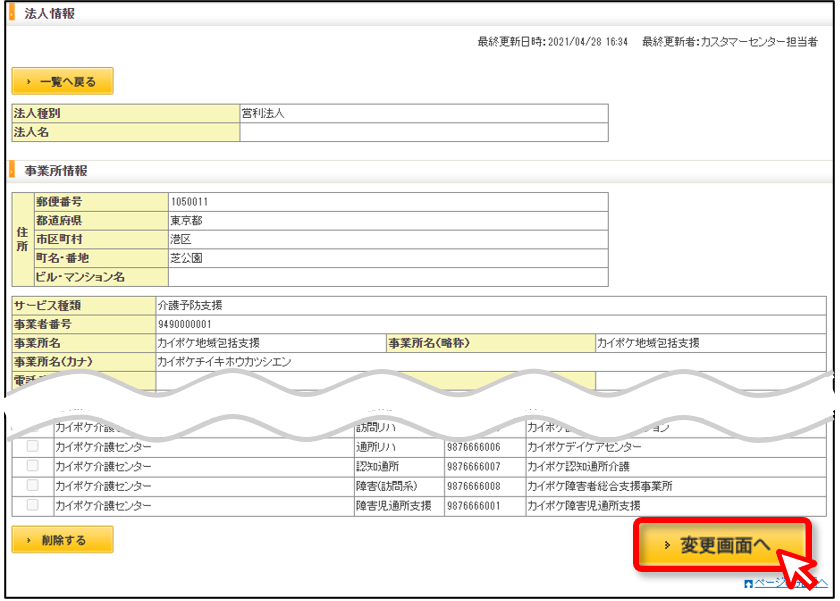Screen dimensions: 840x601
Task: Click the orange marker beside 事業所情報 heading
Action: pos(12,170)
